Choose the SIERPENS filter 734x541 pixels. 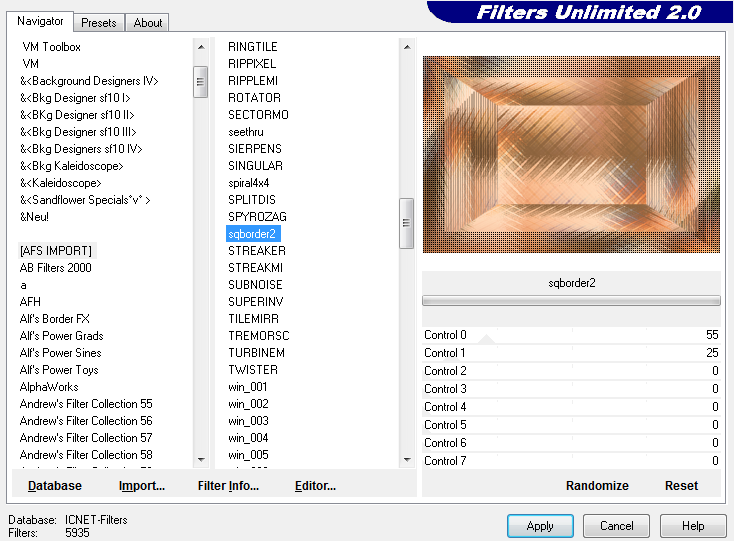255,149
